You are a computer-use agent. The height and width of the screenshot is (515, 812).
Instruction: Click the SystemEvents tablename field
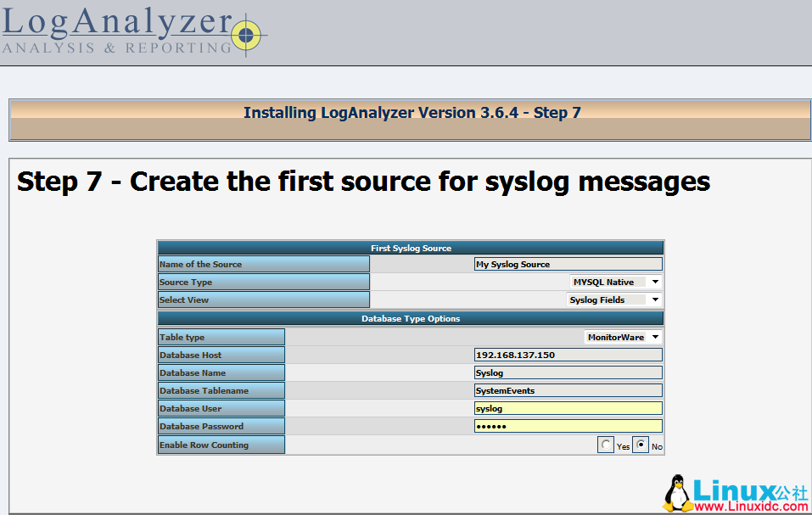[x=568, y=390]
